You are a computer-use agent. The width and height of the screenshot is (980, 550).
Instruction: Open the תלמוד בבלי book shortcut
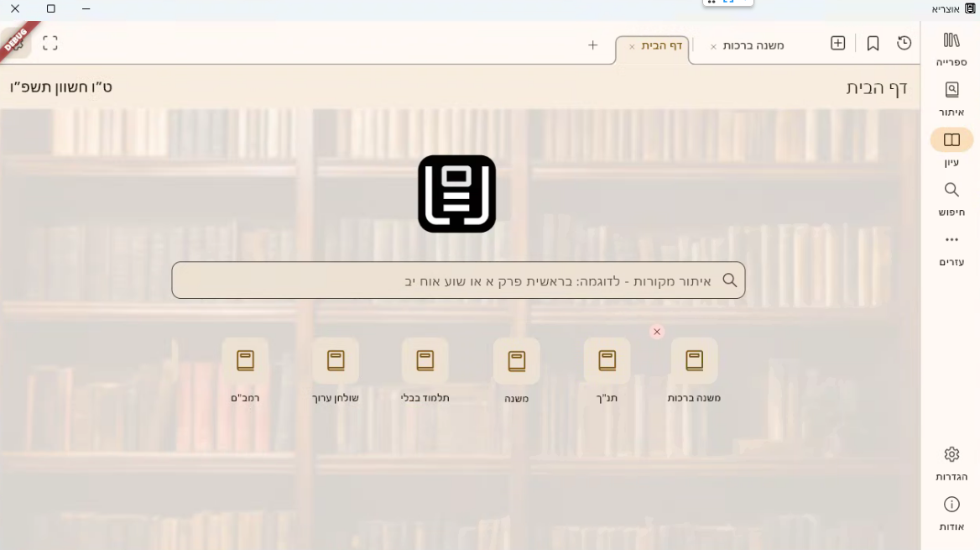click(x=425, y=361)
